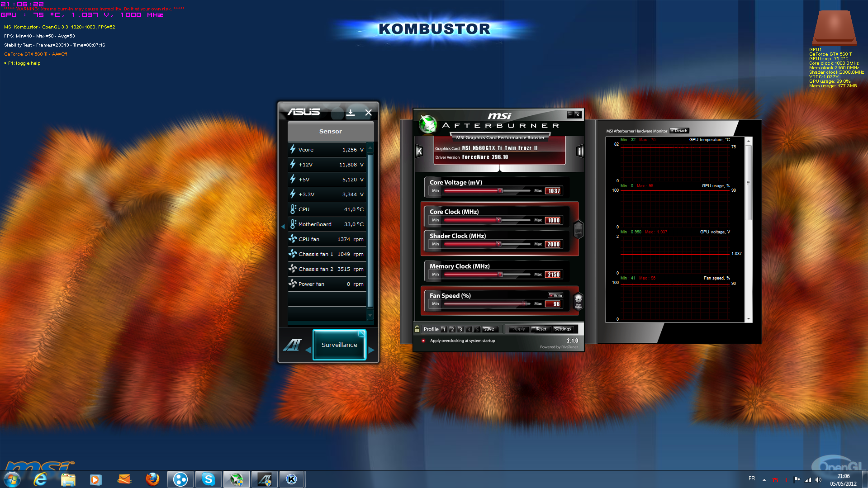Image resolution: width=868 pixels, height=488 pixels.
Task: Open the information panel with the i button
Action: [579, 152]
